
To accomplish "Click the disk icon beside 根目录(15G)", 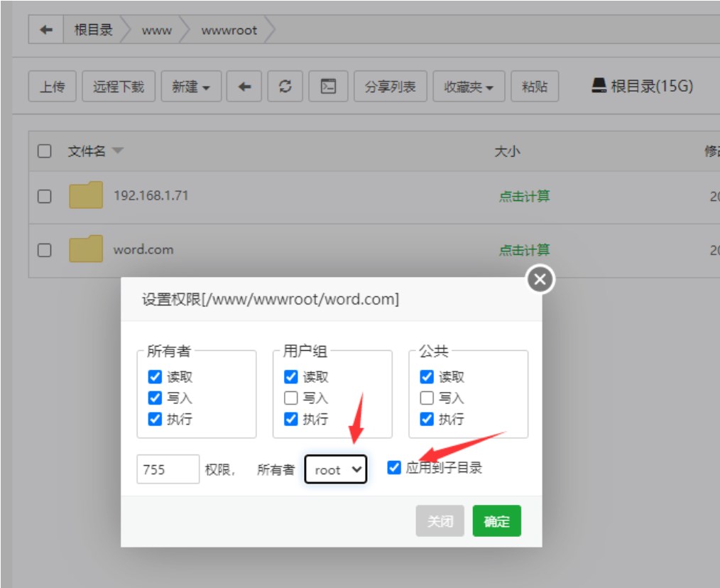I will pyautogui.click(x=599, y=86).
